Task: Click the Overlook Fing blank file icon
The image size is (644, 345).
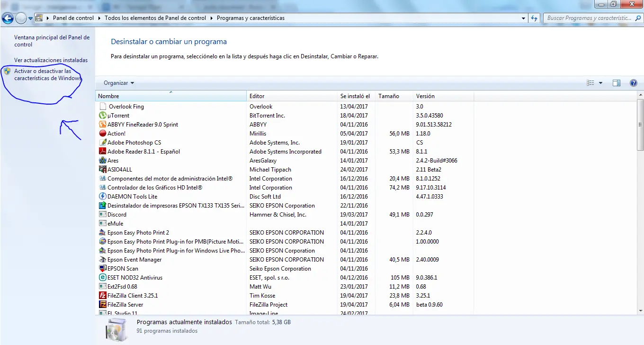Action: [103, 107]
